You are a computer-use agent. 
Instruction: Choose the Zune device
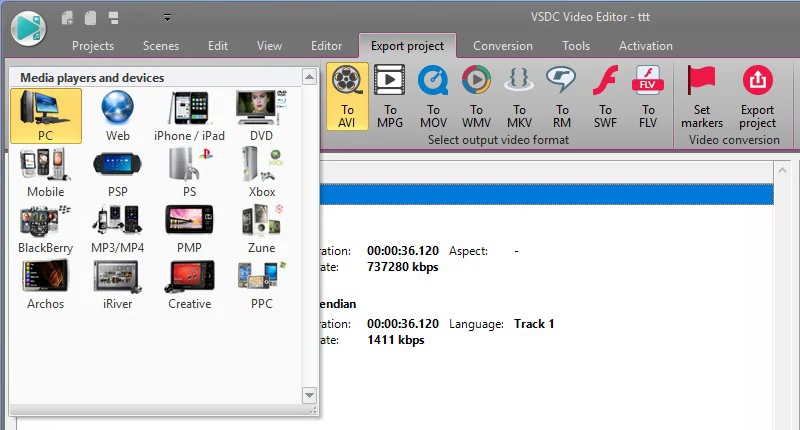click(x=261, y=229)
